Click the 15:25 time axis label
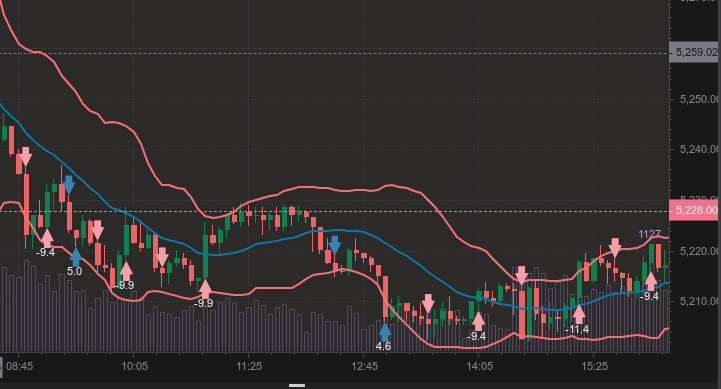Image resolution: width=721 pixels, height=389 pixels. (x=595, y=366)
